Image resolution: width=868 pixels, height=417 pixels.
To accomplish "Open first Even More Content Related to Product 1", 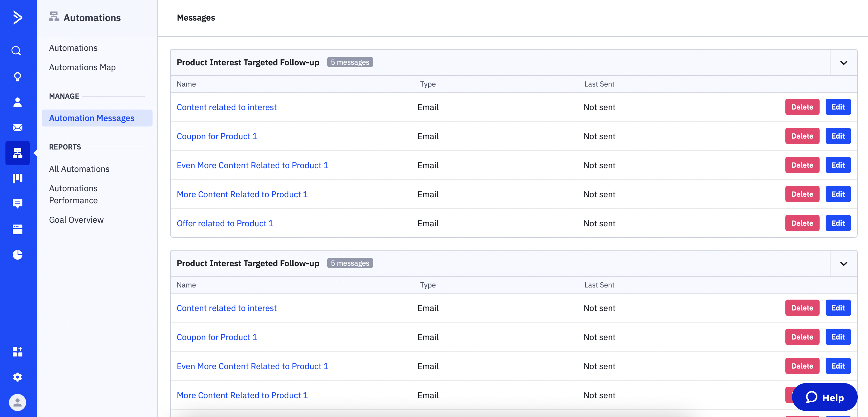I will [252, 166].
